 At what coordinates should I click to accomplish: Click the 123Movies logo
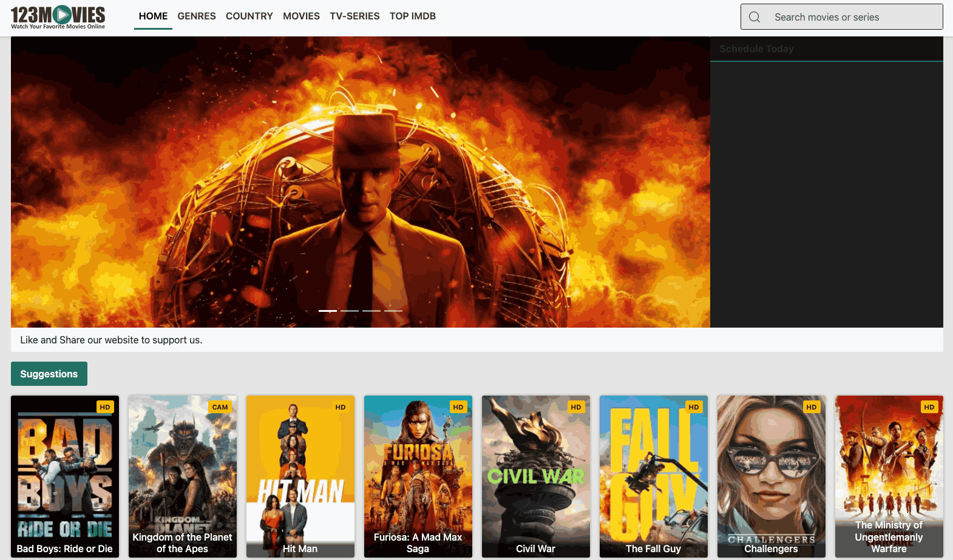pos(58,17)
